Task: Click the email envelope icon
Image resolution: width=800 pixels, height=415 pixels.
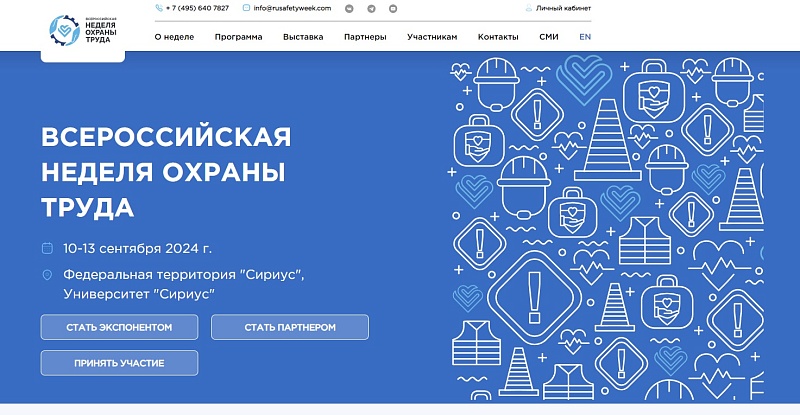Action: pos(246,8)
